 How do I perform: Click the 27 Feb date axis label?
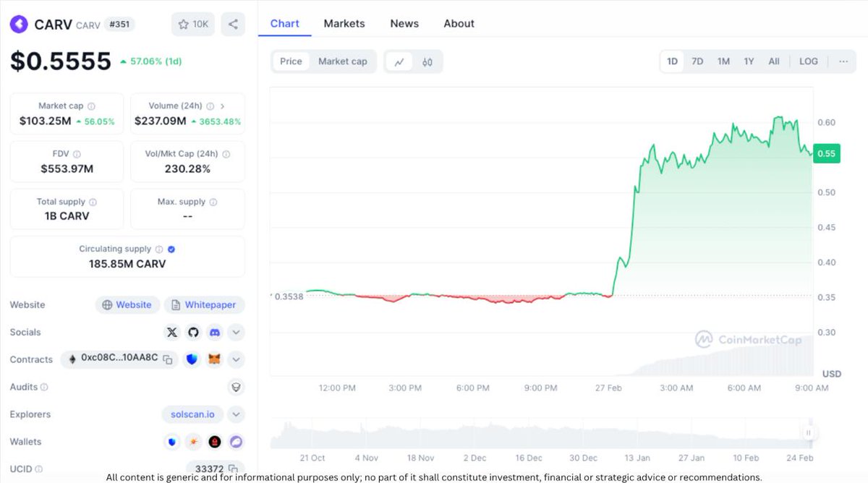click(608, 388)
